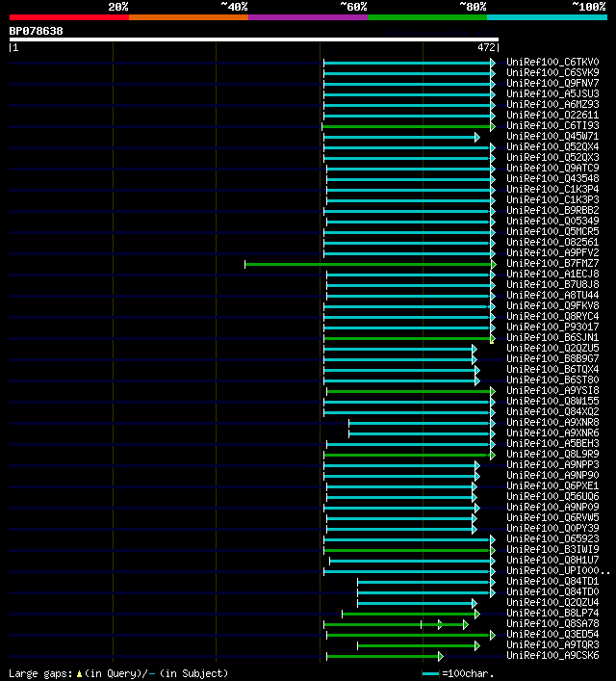Click the UniRef100_C6TKV0 hit label
This screenshot has height=681, width=616.
tap(552, 62)
